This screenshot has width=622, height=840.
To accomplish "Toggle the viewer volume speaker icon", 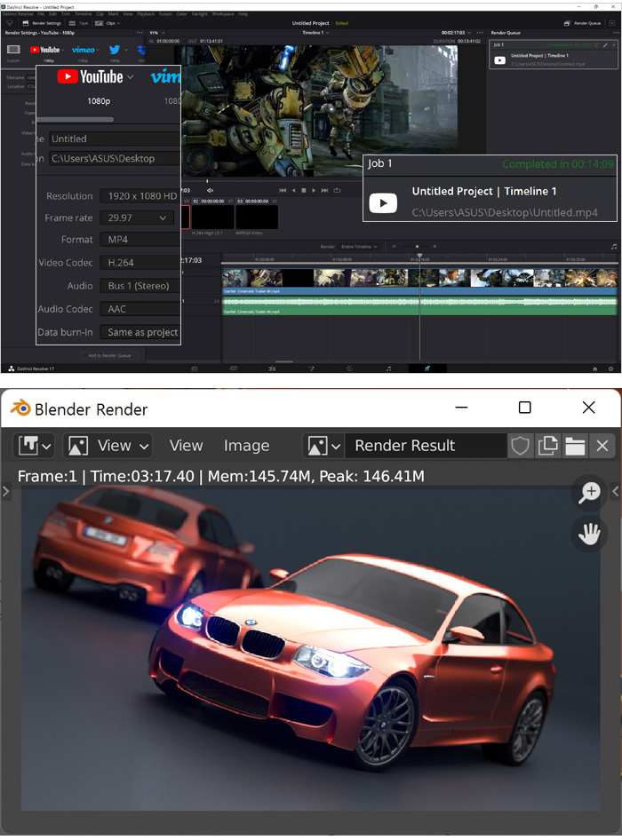I will 211,190.
